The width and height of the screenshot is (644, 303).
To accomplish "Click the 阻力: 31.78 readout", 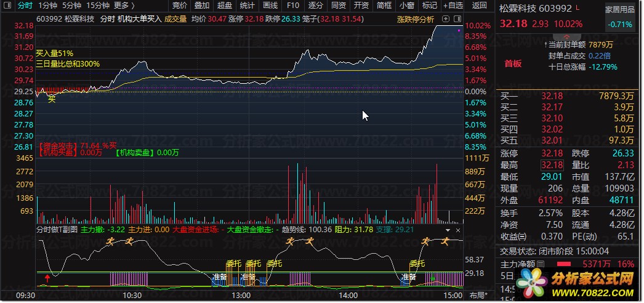I will pos(353,230).
